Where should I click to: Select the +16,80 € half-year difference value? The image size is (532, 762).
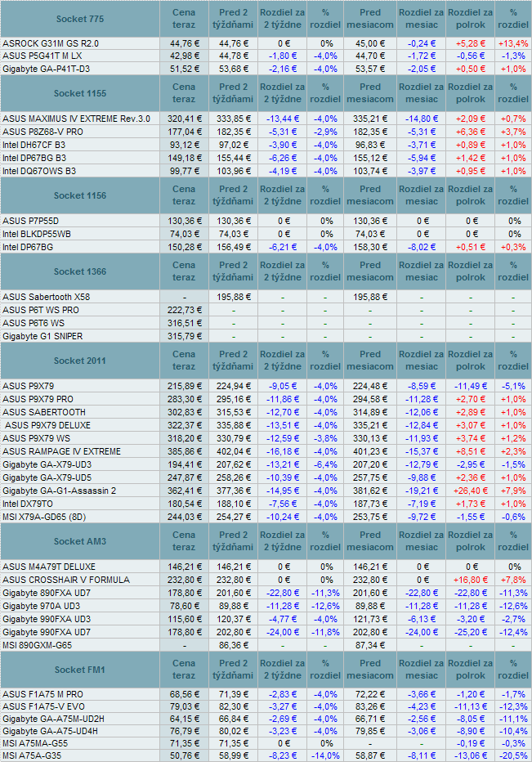click(470, 580)
